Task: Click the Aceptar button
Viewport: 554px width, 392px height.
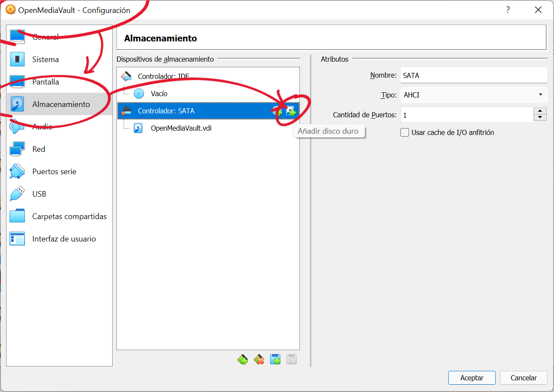Action: (472, 378)
